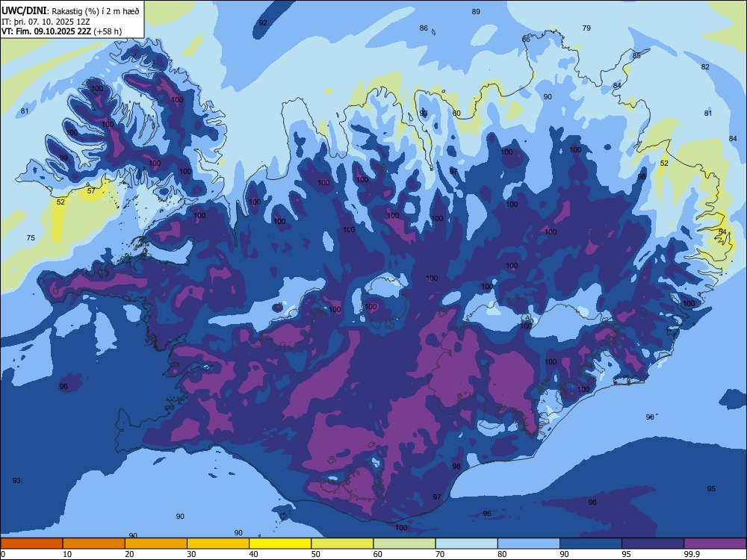747x560 pixels.
Task: Click the legend tick label 40
Action: coord(254,554)
